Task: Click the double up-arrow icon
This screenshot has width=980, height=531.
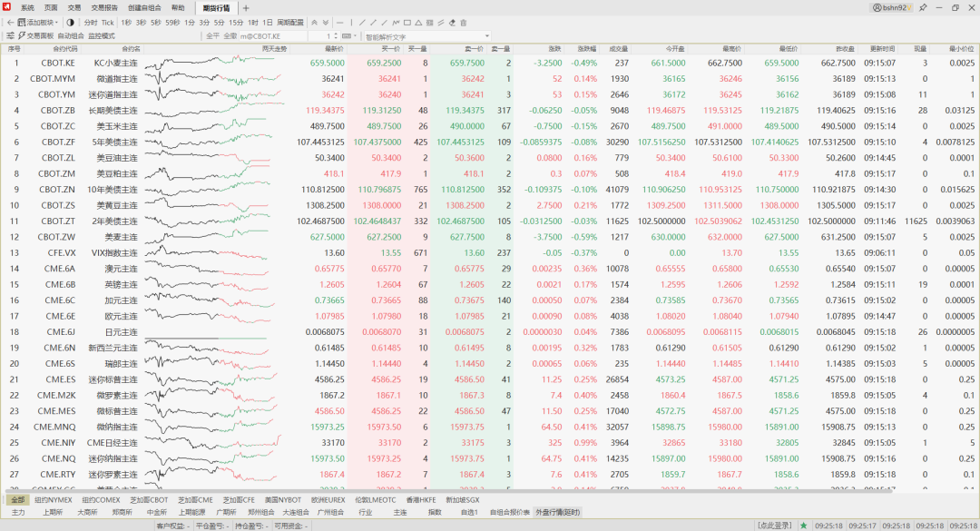Action: pyautogui.click(x=314, y=22)
